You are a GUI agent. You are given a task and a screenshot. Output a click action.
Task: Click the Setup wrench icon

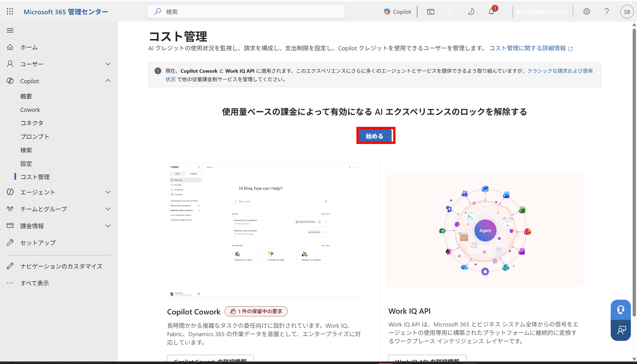point(10,242)
